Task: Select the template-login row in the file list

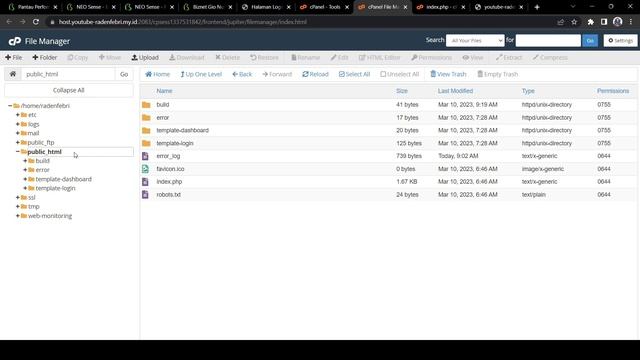Action: click(388, 143)
